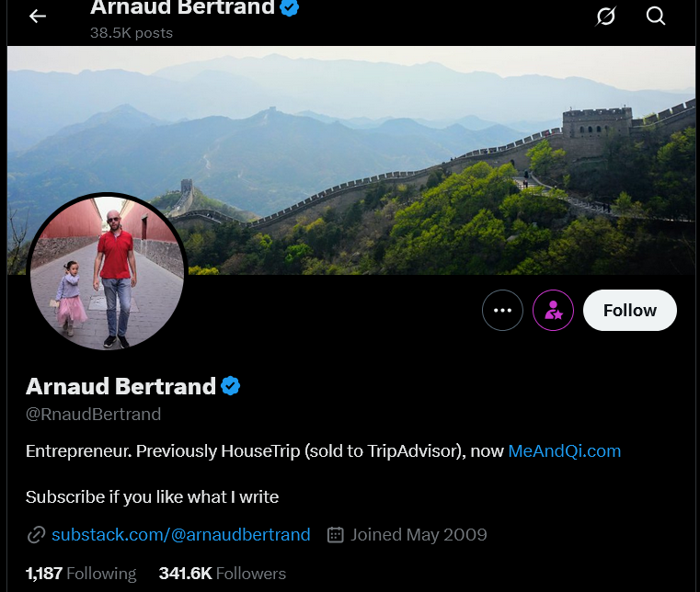Go back using the left arrow icon

[x=38, y=17]
